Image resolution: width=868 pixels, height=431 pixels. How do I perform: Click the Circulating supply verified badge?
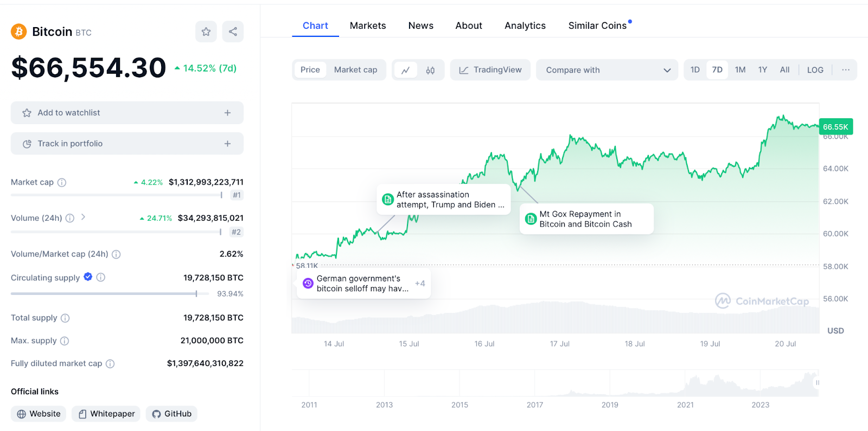(88, 276)
